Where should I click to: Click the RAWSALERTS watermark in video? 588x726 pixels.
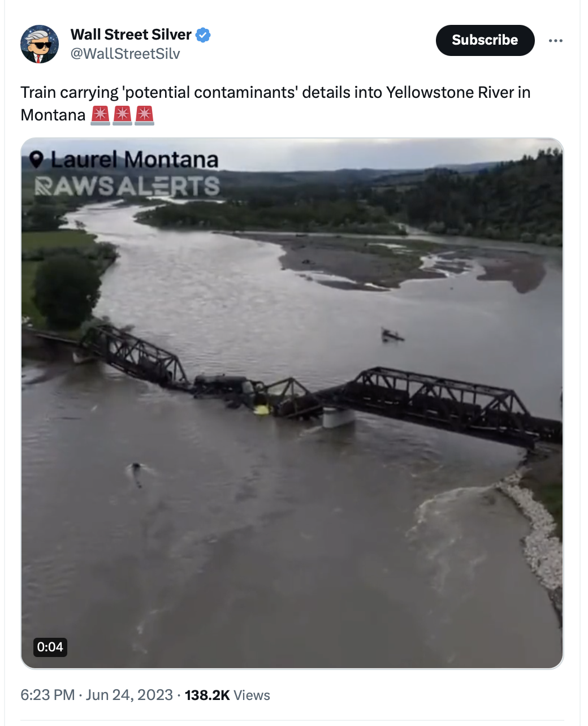pos(127,186)
